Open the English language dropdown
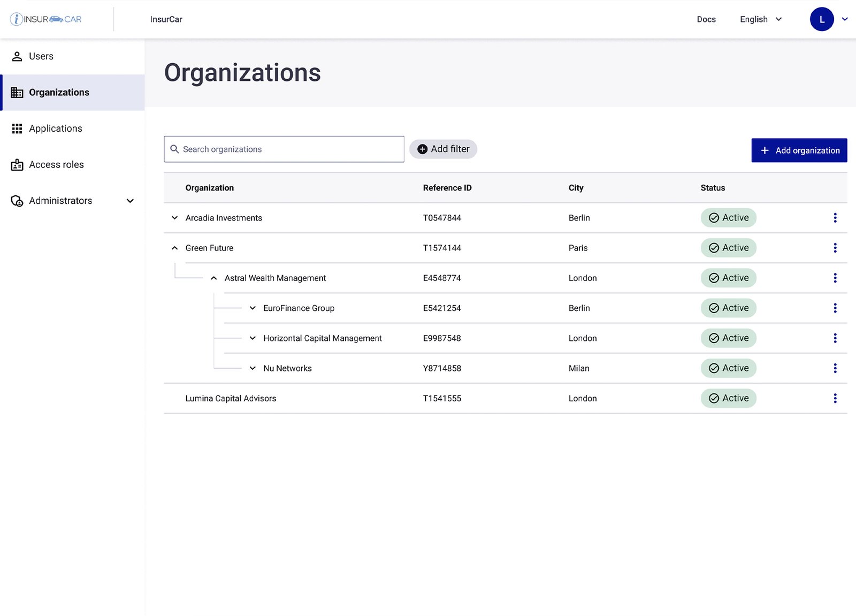 tap(761, 19)
